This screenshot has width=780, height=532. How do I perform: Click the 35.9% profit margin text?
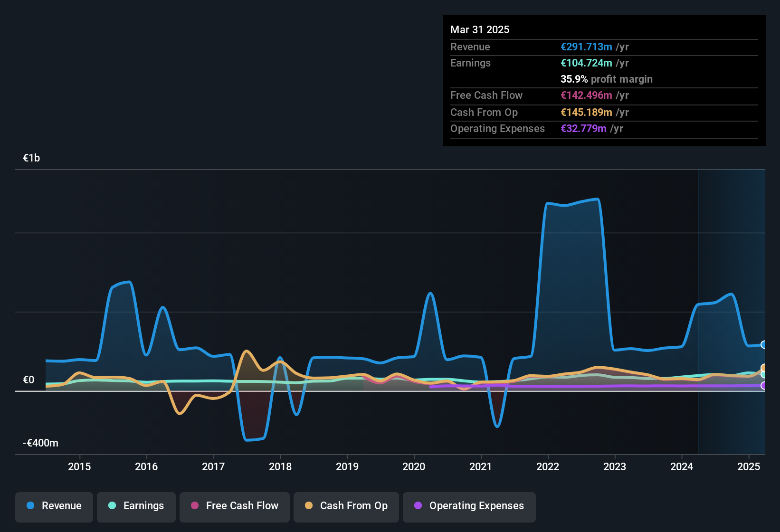point(607,79)
